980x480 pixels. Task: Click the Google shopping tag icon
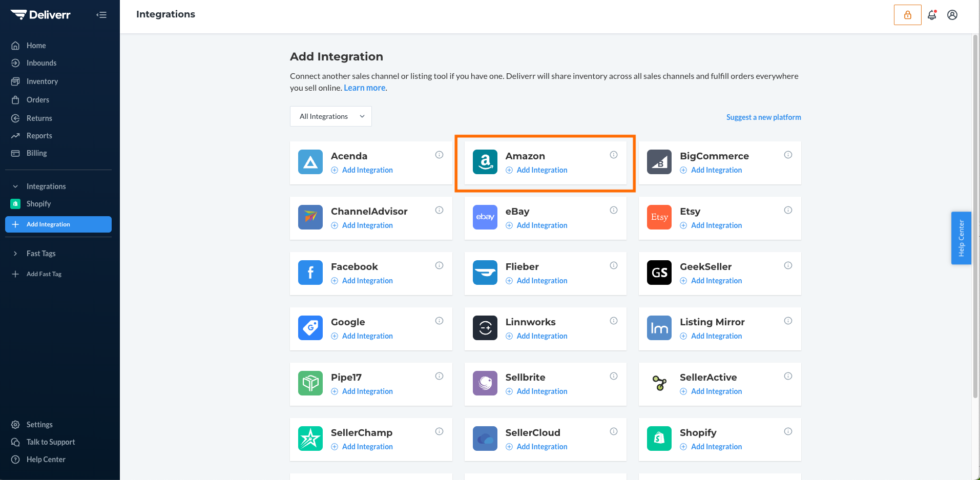coord(310,328)
